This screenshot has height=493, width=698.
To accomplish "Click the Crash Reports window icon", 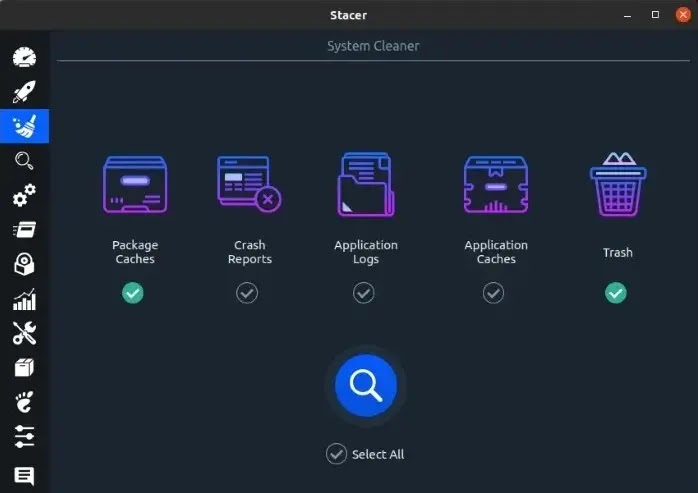I will 249,183.
